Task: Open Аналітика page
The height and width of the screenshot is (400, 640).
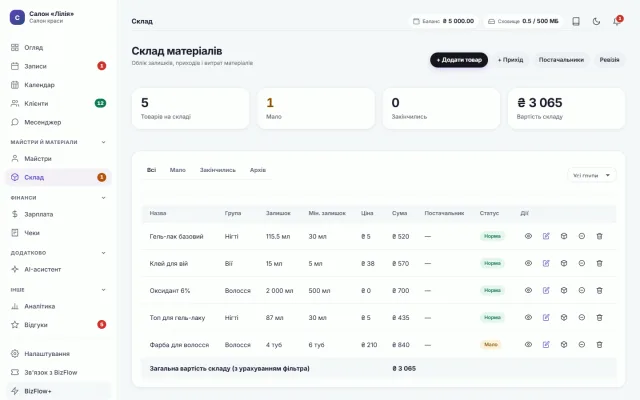Action: [58, 306]
